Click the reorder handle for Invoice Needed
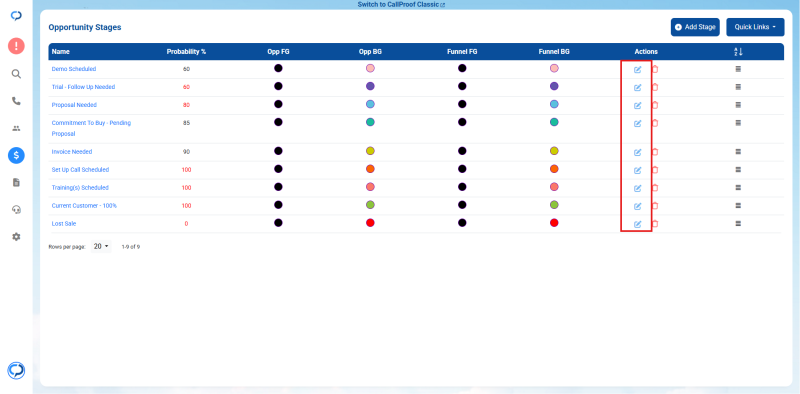The image size is (800, 394). pyautogui.click(x=738, y=152)
